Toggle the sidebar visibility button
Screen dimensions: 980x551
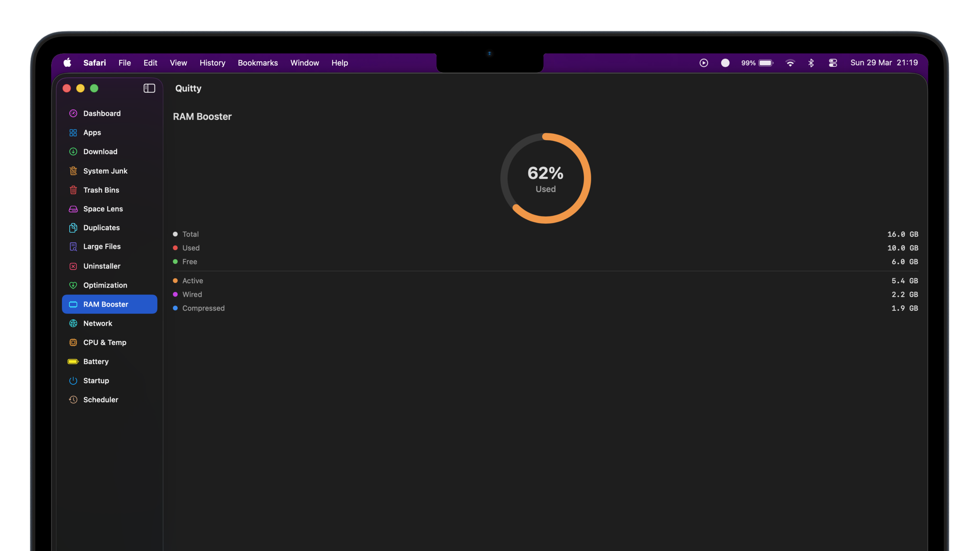(149, 88)
